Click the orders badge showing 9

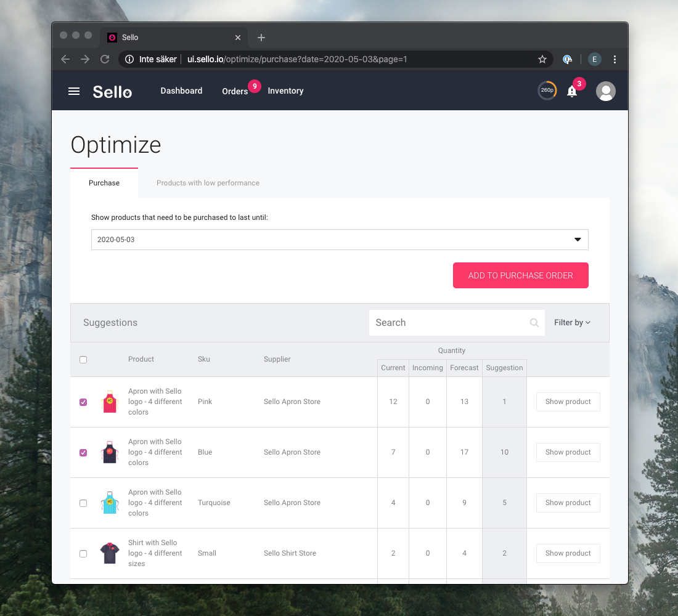pyautogui.click(x=254, y=86)
